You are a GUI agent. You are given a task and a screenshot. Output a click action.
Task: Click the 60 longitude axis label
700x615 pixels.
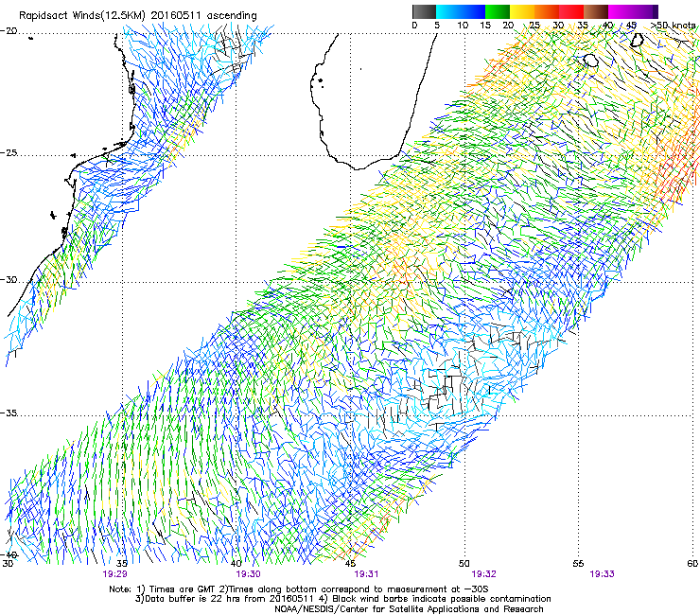click(x=692, y=563)
